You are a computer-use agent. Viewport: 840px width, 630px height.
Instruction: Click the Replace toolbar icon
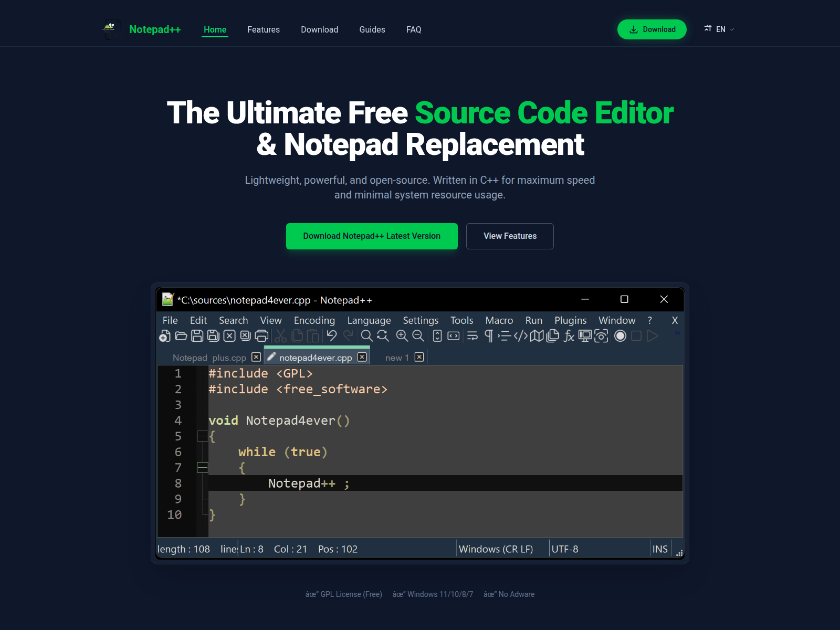(x=383, y=336)
